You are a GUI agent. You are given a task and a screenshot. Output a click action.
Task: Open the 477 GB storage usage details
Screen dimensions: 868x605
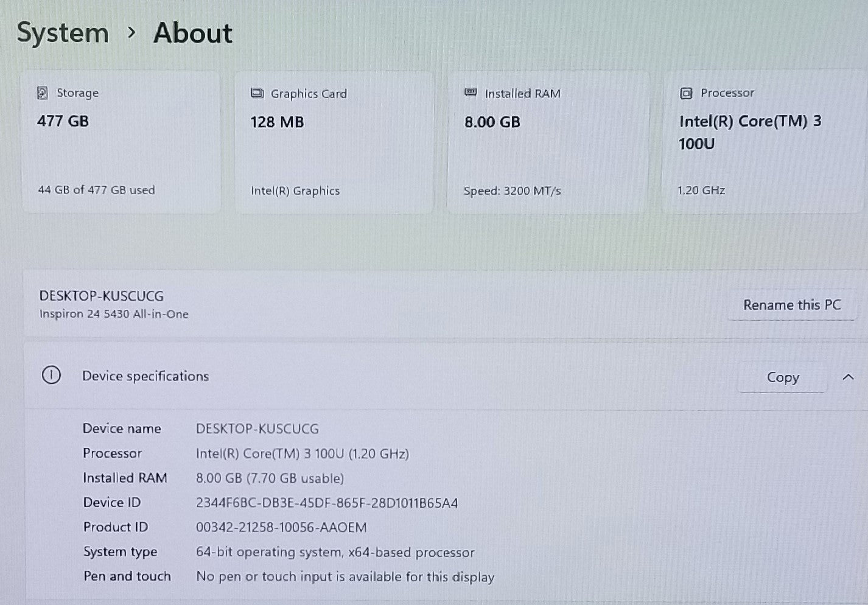(x=63, y=121)
